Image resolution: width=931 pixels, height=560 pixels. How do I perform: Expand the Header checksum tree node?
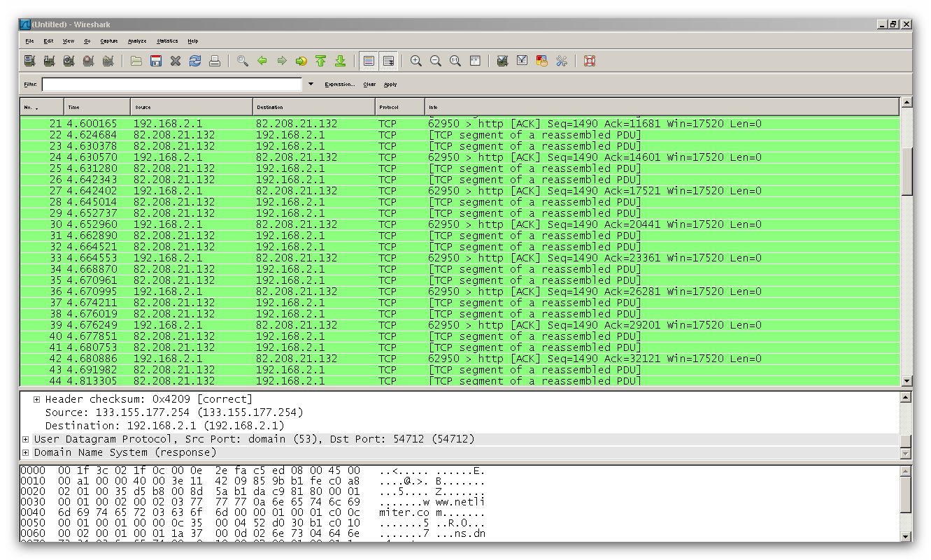click(x=36, y=399)
